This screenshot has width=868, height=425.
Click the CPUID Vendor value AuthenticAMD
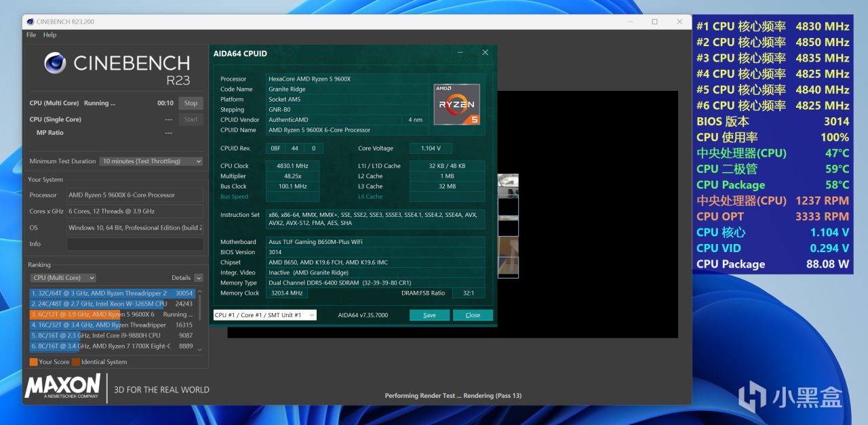tap(333, 119)
